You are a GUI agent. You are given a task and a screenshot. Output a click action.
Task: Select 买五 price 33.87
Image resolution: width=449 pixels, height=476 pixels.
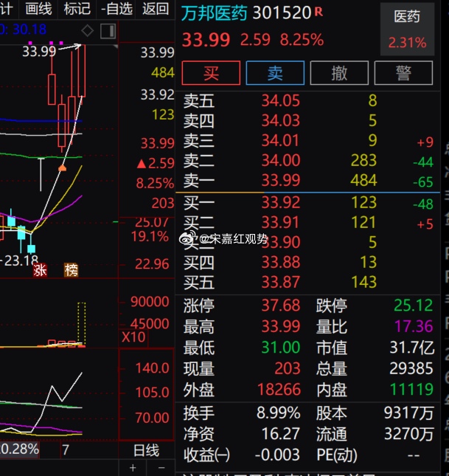(281, 282)
